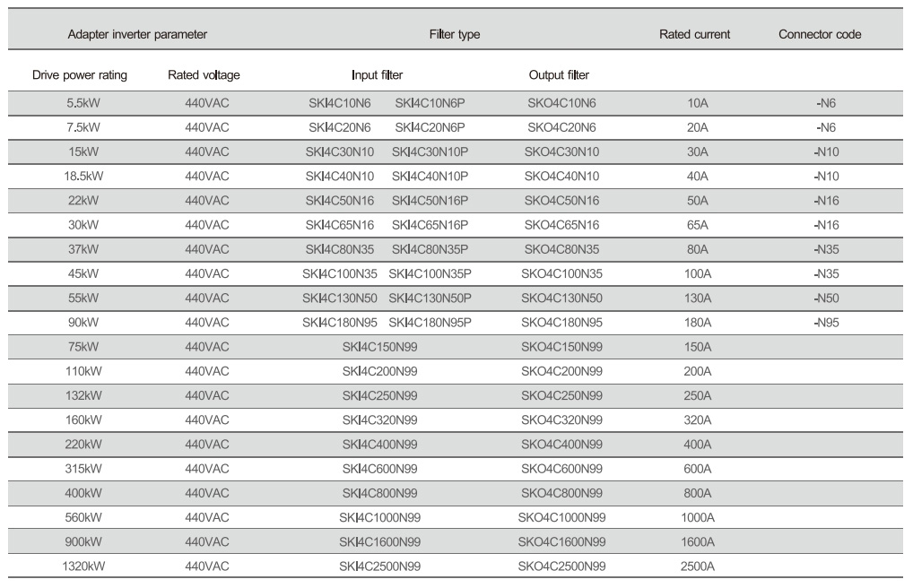Click input filter SKI4C320N99
This screenshot has width=913, height=588.
pyautogui.click(x=379, y=421)
